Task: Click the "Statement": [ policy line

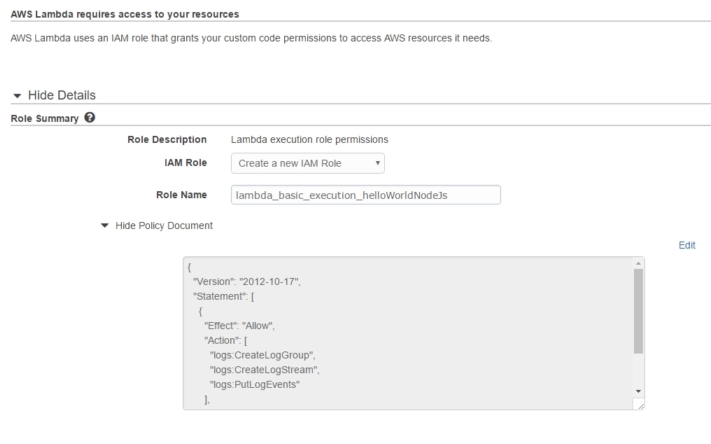Action: coord(224,296)
